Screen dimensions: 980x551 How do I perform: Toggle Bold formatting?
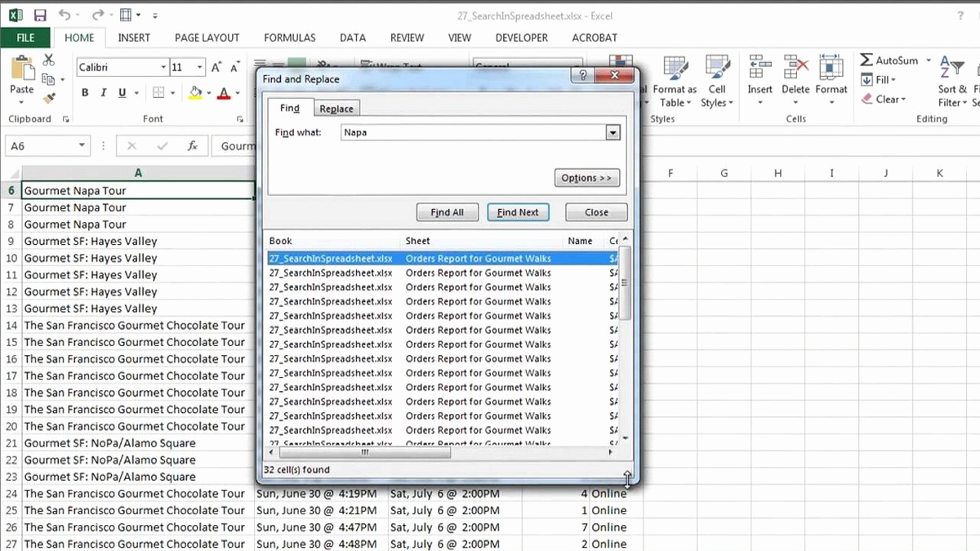pyautogui.click(x=85, y=93)
